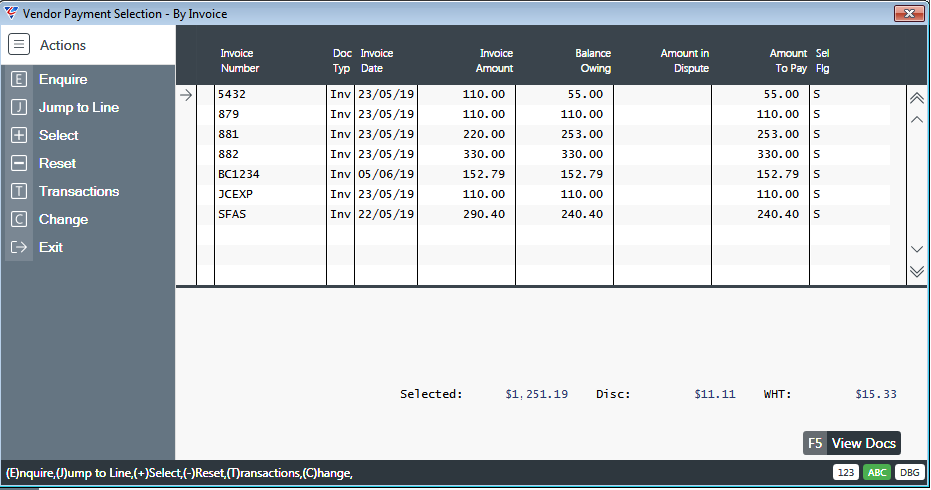The image size is (931, 490).
Task: Jump to top with double up chevron
Action: coord(917,98)
